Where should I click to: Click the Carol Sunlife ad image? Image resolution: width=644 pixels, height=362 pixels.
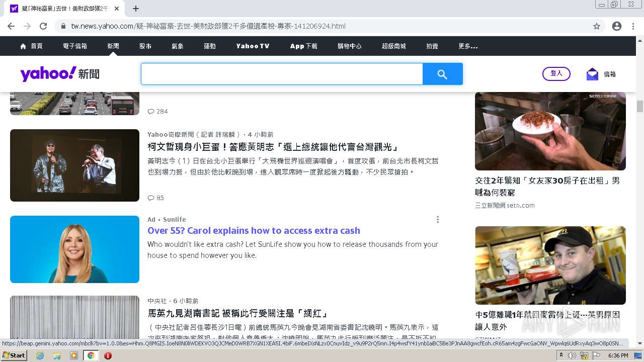coord(74,249)
